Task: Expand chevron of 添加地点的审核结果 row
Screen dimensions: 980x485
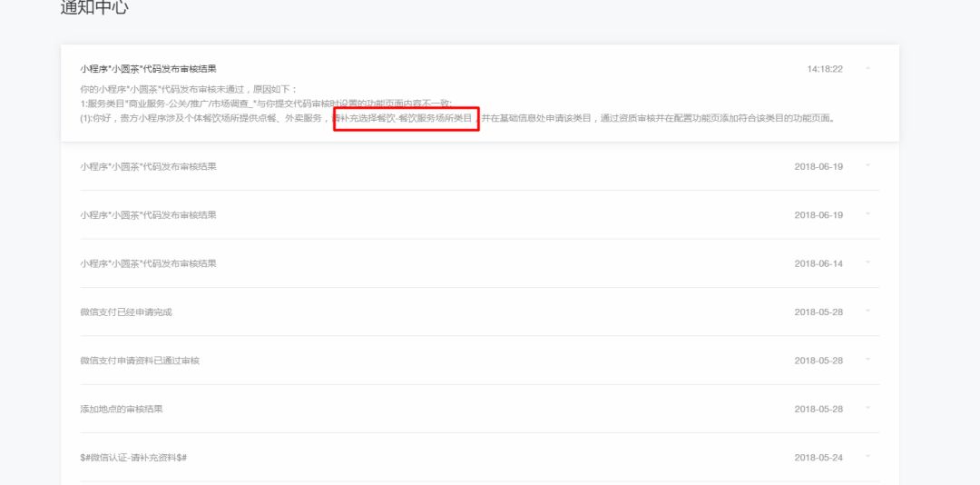Action: (x=868, y=408)
